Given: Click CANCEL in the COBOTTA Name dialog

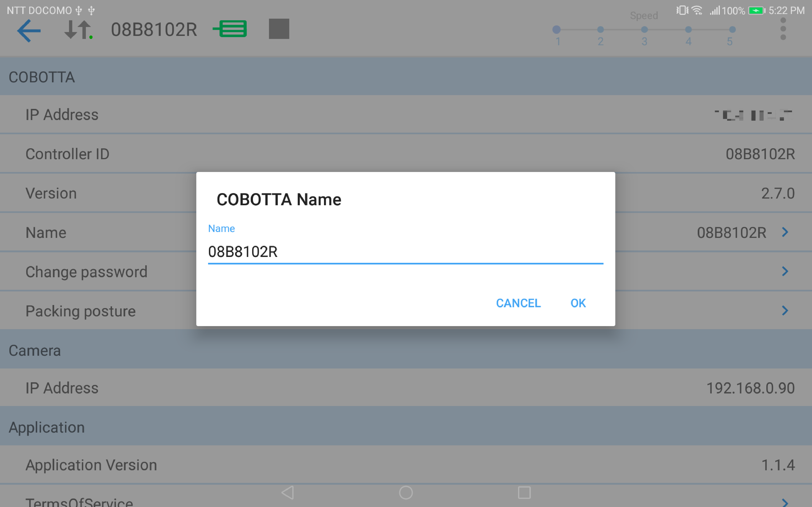Looking at the screenshot, I should click(518, 303).
